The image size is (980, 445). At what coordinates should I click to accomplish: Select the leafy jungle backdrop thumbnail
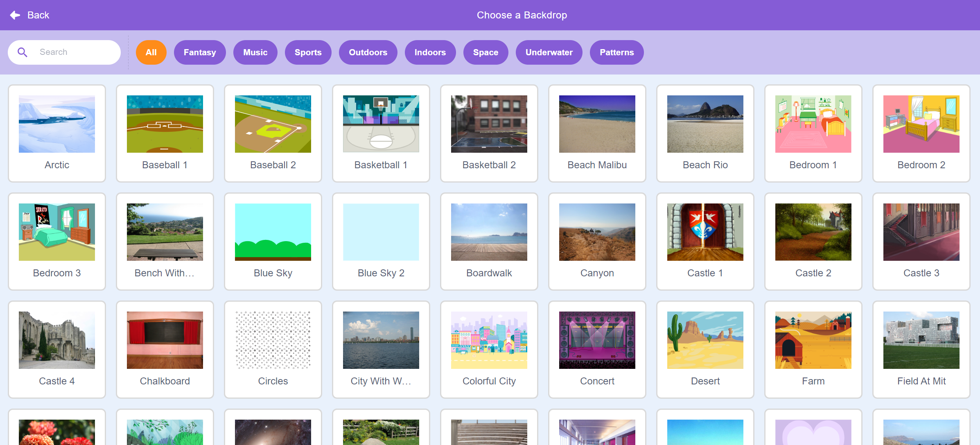coord(165,431)
